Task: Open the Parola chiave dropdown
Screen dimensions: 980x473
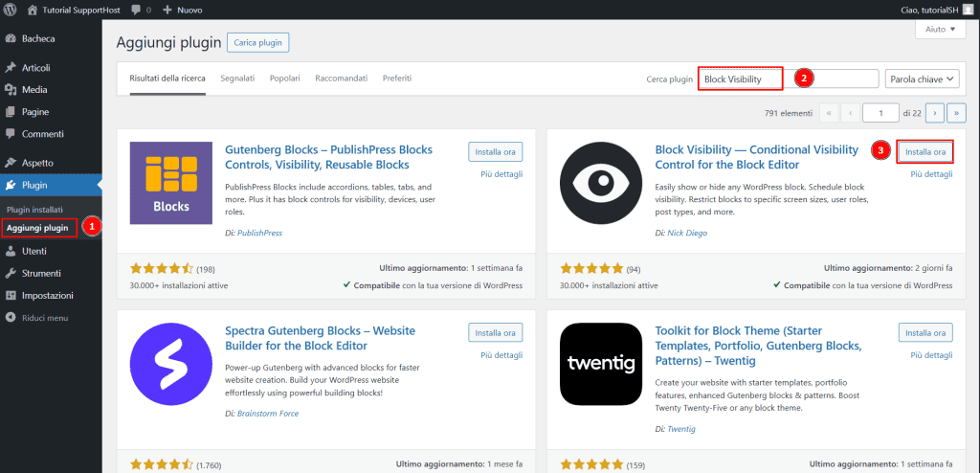Action: point(922,79)
